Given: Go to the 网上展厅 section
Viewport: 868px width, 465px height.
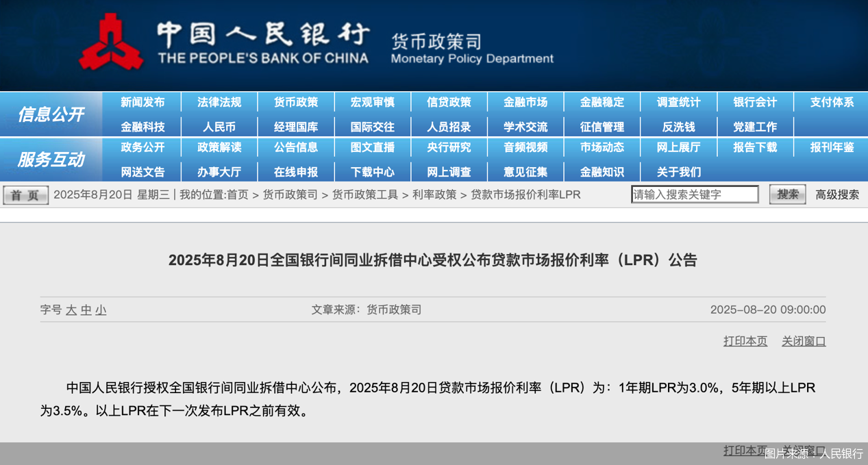Looking at the screenshot, I should (679, 147).
